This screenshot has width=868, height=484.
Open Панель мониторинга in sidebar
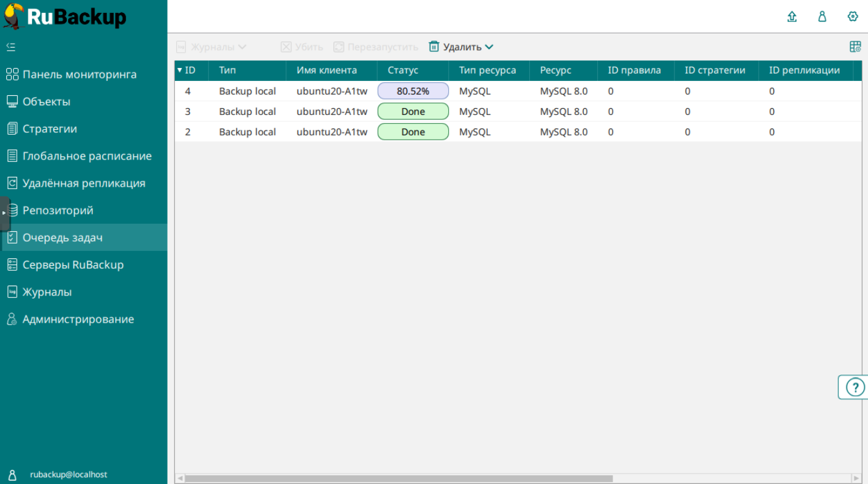click(x=79, y=74)
